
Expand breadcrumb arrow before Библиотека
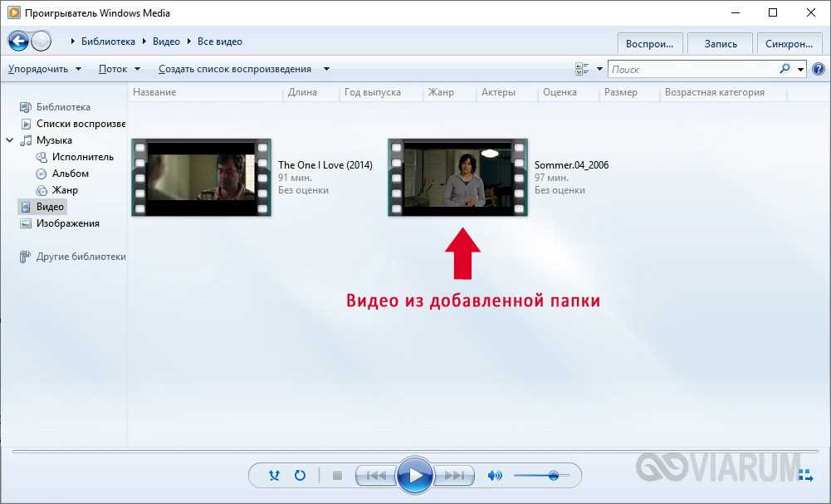(72, 42)
